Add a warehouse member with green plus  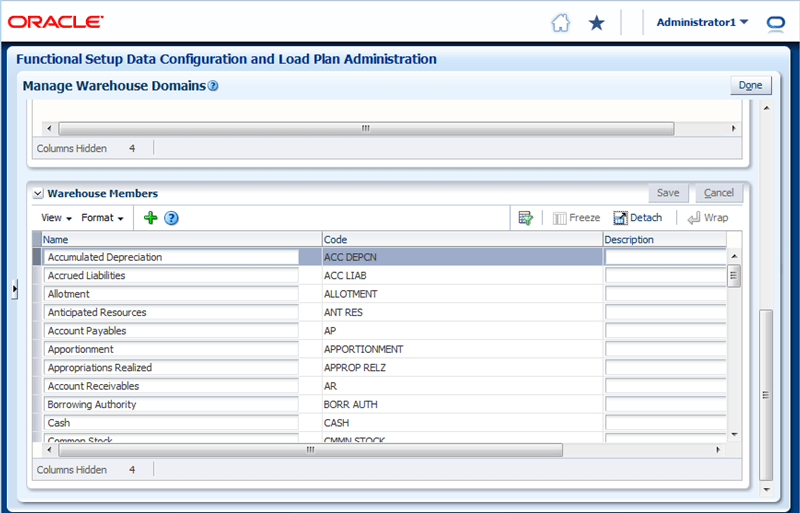pos(151,218)
